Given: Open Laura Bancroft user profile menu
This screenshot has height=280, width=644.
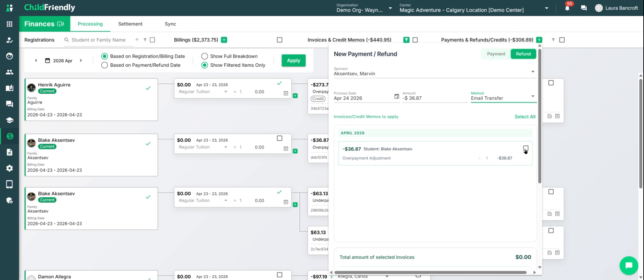Looking at the screenshot, I should coord(616,8).
